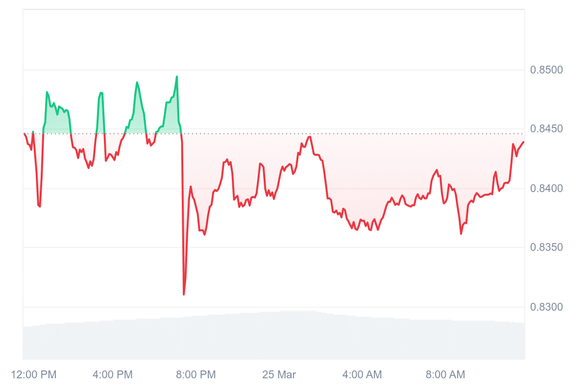The width and height of the screenshot is (588, 392).
Task: Select the 8:00 AM time label
Action: click(x=445, y=375)
